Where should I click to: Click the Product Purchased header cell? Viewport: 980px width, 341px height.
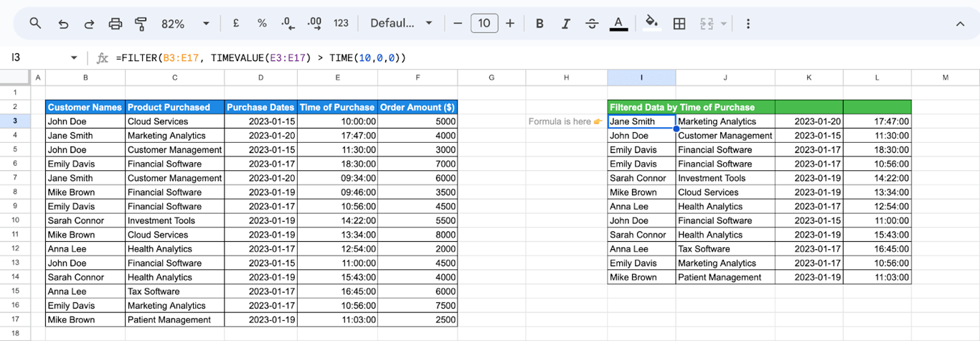point(175,107)
